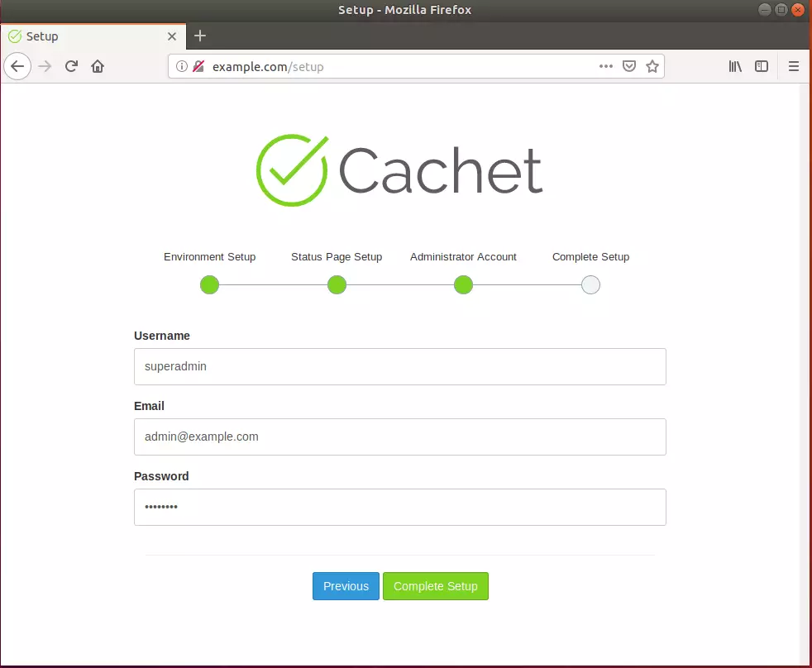Maximize the Firefox window
812x668 pixels.
point(781,9)
